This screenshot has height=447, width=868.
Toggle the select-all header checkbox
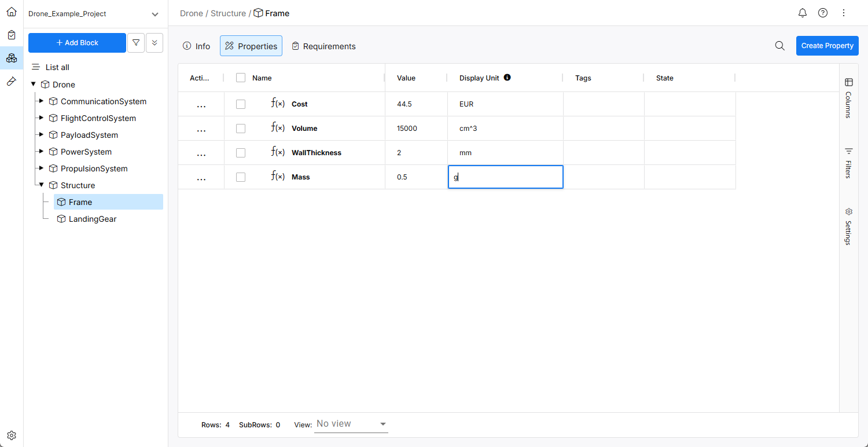[x=241, y=78]
